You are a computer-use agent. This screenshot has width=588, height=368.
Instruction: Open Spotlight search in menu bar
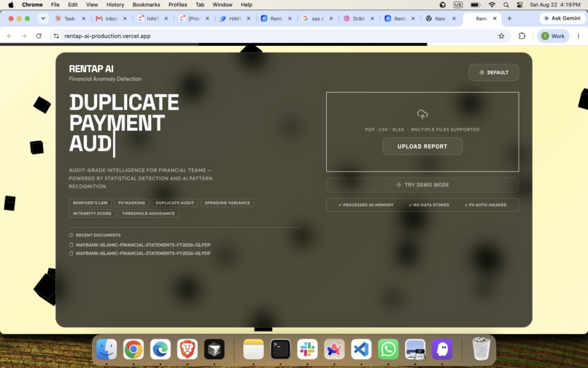click(506, 5)
